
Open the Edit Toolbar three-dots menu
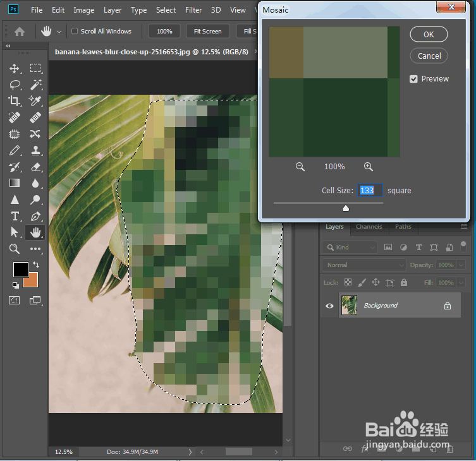(35, 249)
